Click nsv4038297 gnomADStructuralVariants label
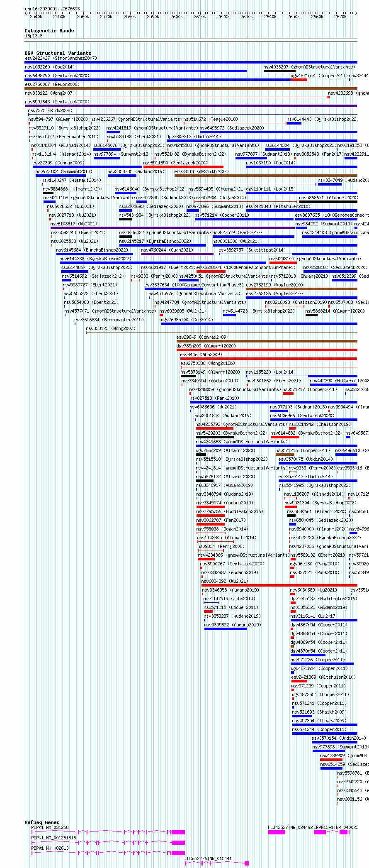This screenshot has height=868, width=369. click(309, 67)
